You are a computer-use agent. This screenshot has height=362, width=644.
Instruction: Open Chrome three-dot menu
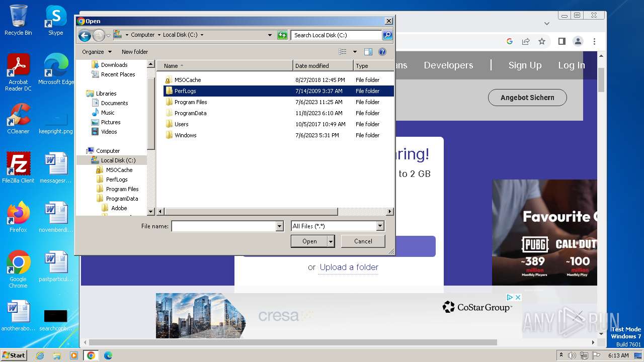coord(594,41)
